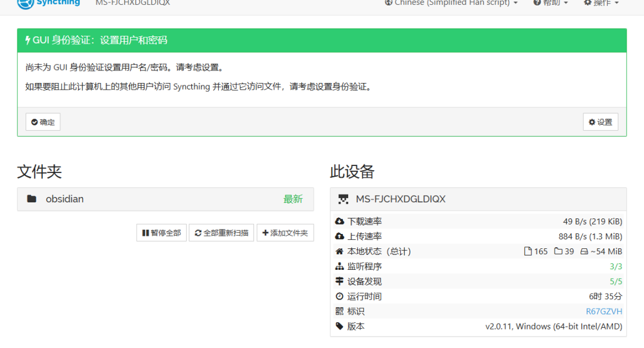The height and width of the screenshot is (348, 644).
Task: Click the discovery value 5/5
Action: pyautogui.click(x=615, y=281)
